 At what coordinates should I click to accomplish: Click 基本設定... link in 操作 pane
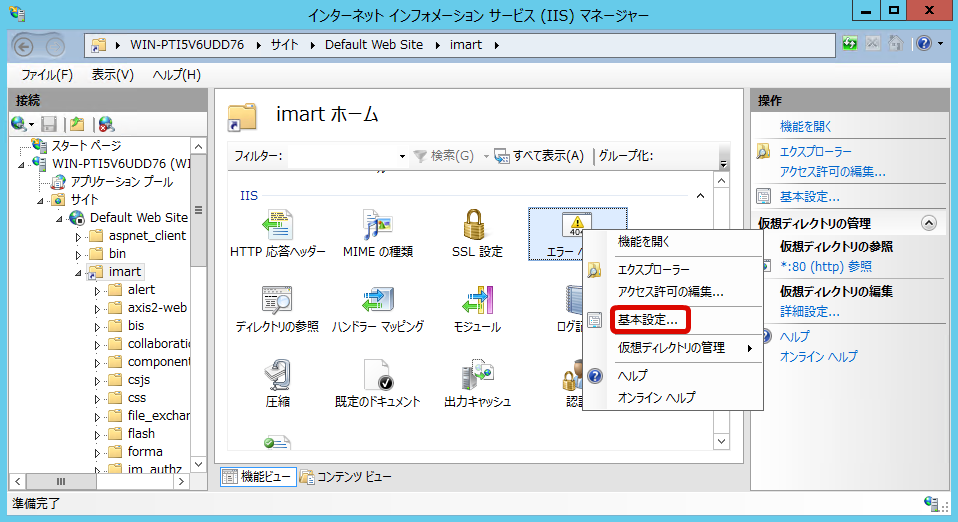pyautogui.click(x=810, y=197)
